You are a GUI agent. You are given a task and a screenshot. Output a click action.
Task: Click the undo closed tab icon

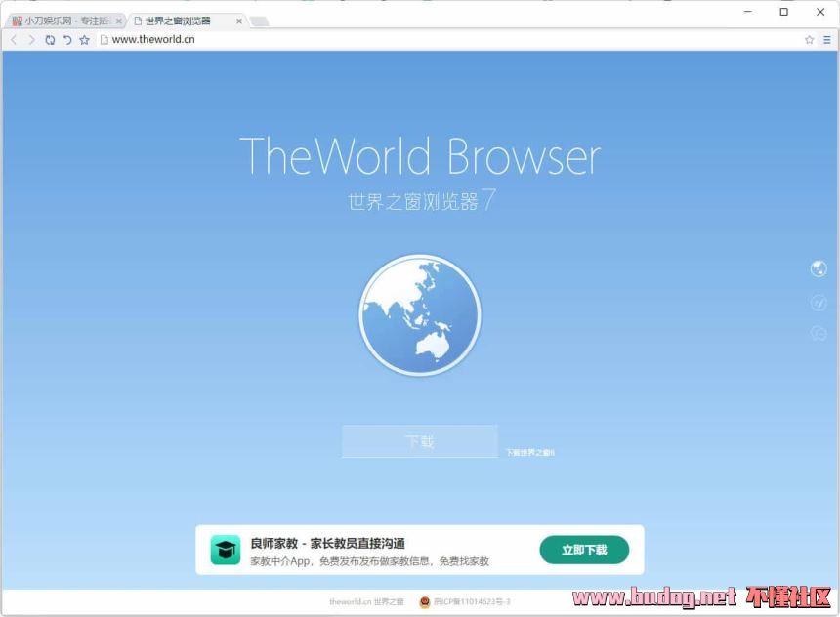point(67,40)
